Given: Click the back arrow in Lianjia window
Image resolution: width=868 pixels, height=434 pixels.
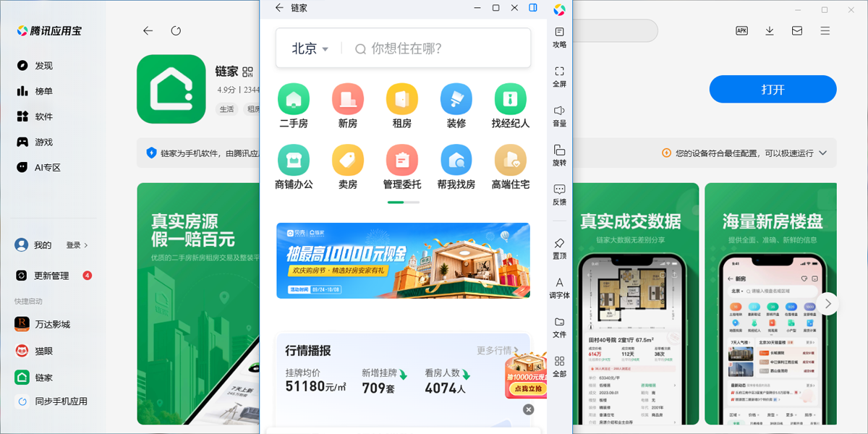Looking at the screenshot, I should tap(280, 8).
